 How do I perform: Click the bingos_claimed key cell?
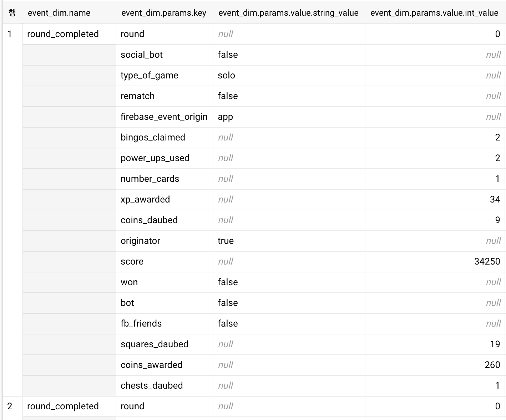[x=165, y=138]
